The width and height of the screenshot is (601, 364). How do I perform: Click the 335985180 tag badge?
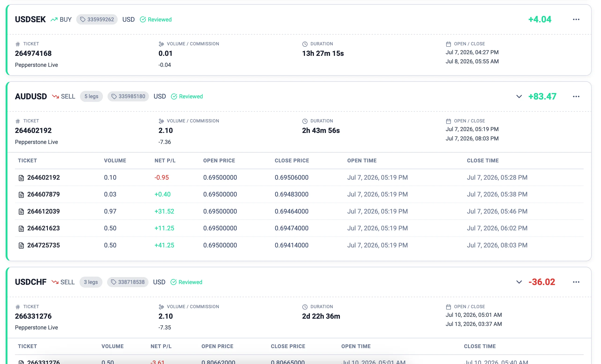[x=128, y=96]
